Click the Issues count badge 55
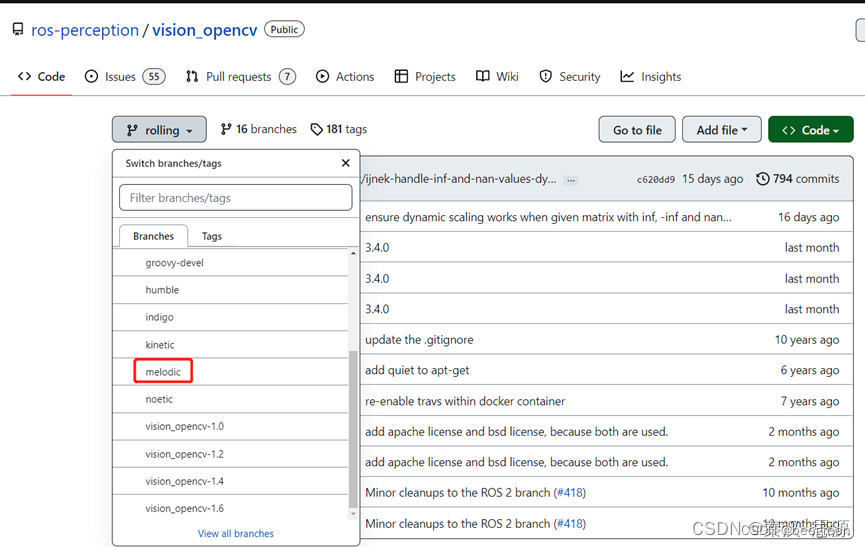 click(x=154, y=77)
